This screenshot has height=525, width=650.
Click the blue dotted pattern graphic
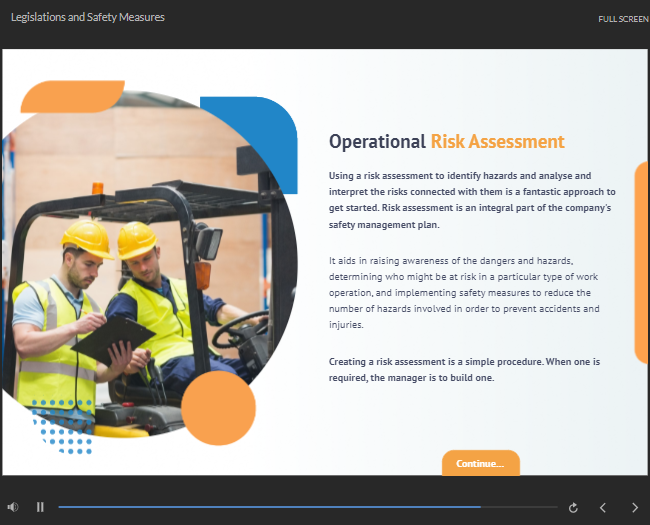[63, 427]
